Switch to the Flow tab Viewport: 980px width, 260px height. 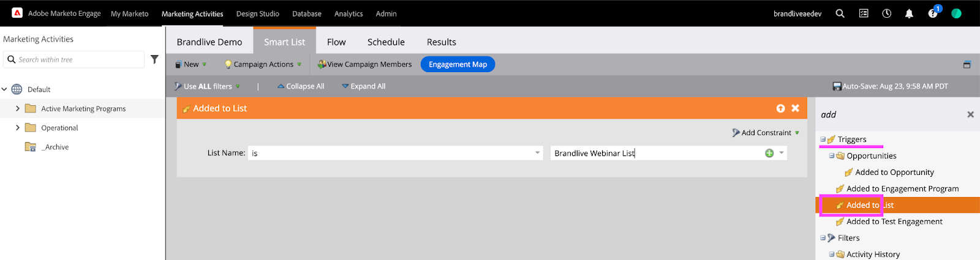336,42
